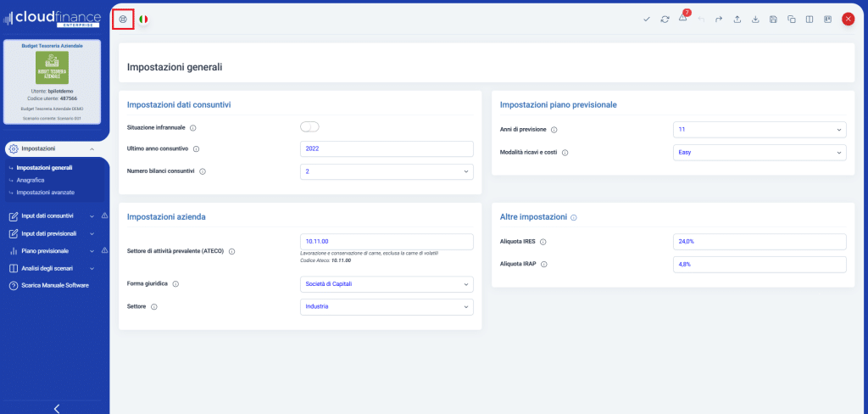Open Modalità ricavi e costi dropdown
Viewport: 868px width, 414px height.
click(x=759, y=153)
